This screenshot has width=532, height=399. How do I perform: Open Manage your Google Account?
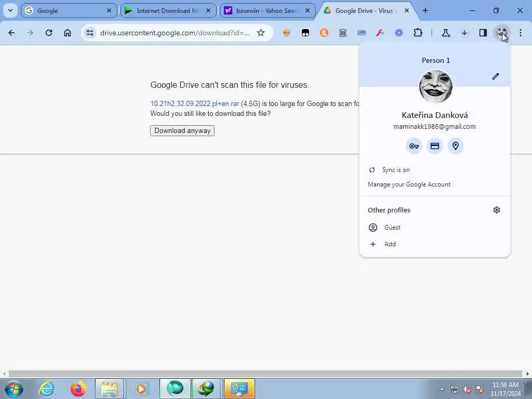(x=435, y=184)
